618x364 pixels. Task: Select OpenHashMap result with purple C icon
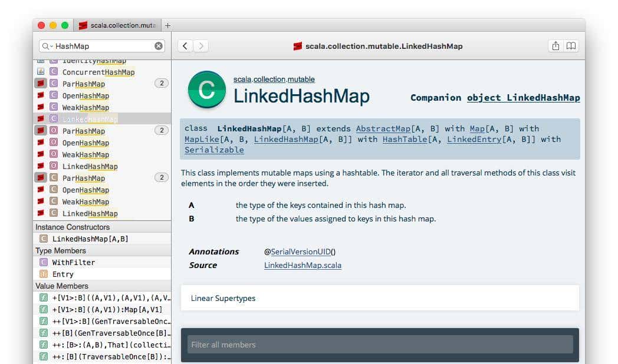(102, 95)
